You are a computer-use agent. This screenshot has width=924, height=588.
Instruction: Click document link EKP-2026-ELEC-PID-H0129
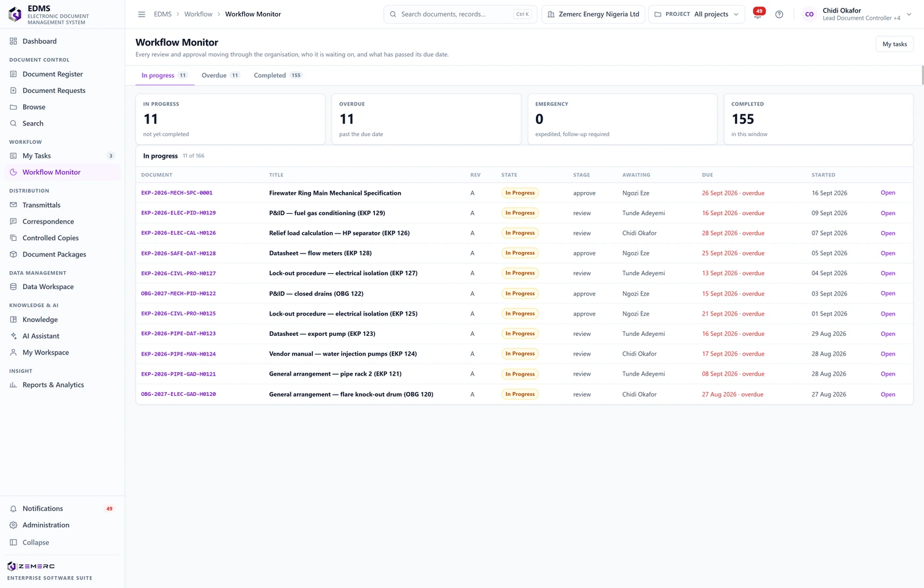pos(178,213)
